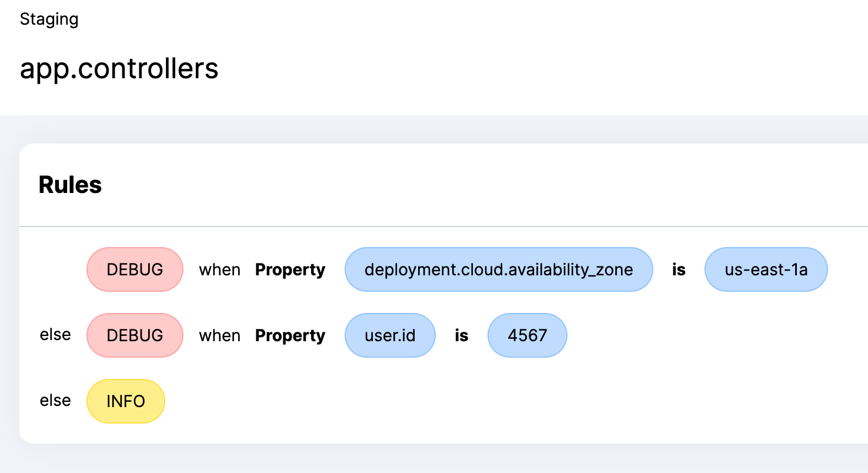Screen dimensions: 868x473
Task: Edit the 4567 value pill
Action: (528, 335)
